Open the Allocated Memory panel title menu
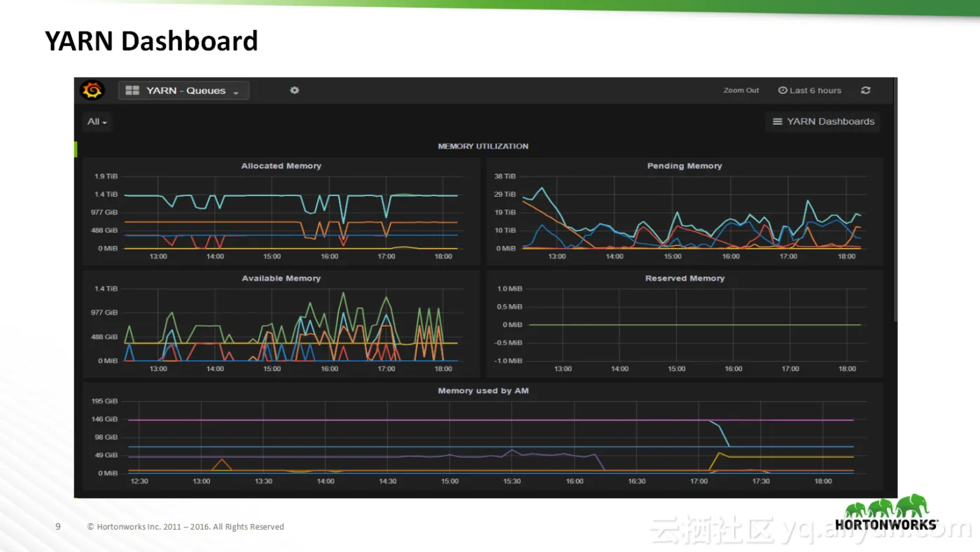Image resolution: width=980 pixels, height=552 pixels. coord(281,166)
